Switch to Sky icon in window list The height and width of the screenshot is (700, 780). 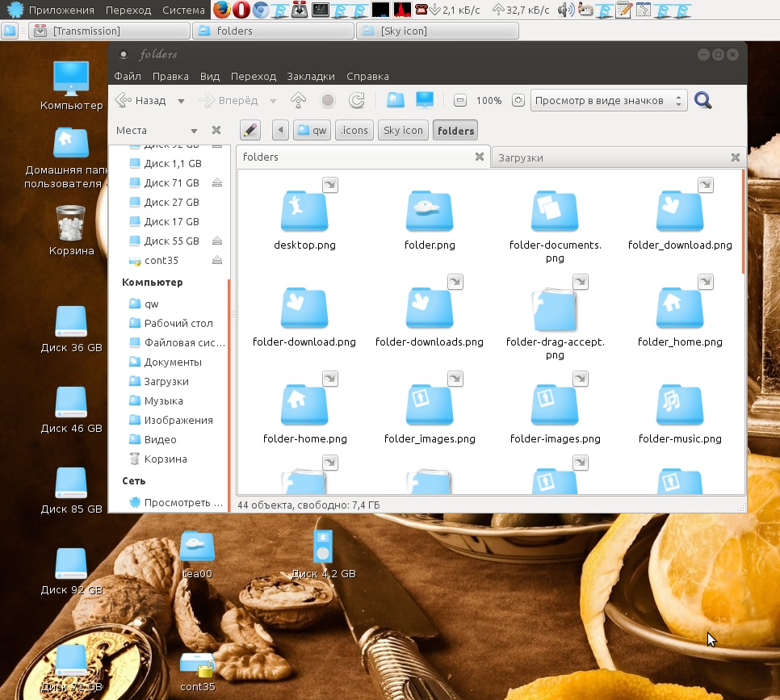(x=438, y=31)
